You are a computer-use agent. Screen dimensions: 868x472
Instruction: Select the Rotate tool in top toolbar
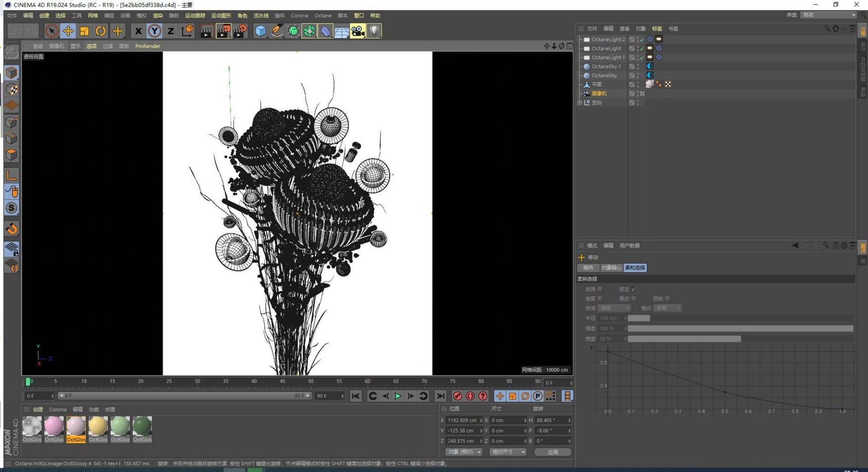pyautogui.click(x=101, y=31)
